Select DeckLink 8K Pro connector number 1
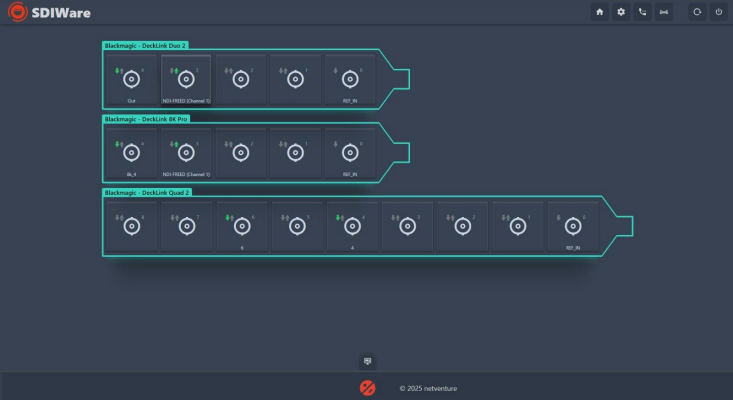 click(x=295, y=153)
